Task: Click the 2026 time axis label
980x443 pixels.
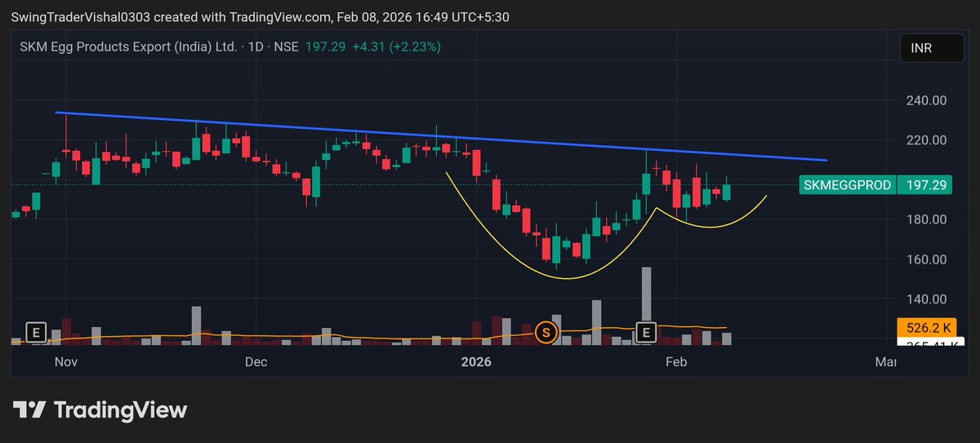Action: (476, 361)
